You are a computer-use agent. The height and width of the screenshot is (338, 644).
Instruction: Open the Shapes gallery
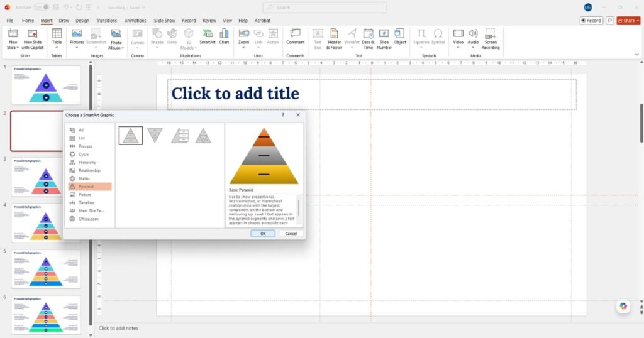[157, 38]
